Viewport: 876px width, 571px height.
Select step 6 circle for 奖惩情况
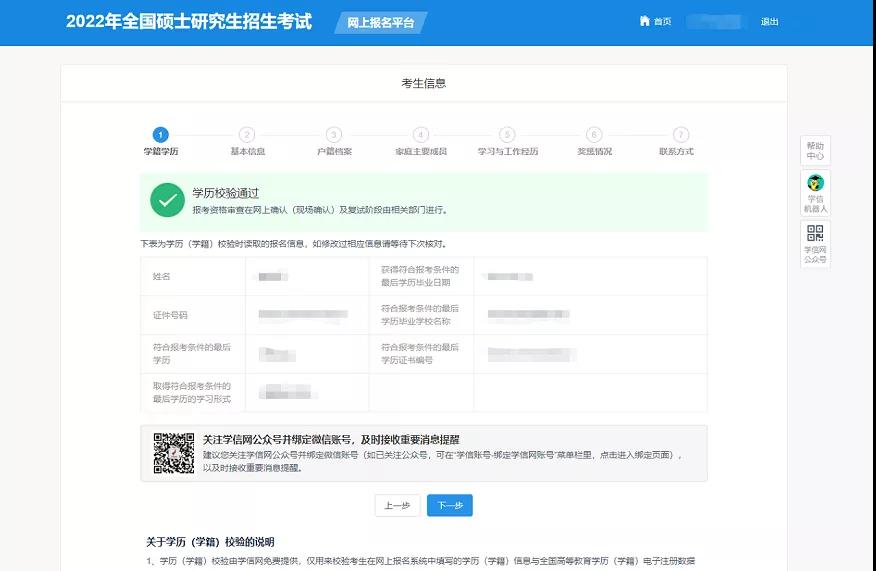coord(594,135)
